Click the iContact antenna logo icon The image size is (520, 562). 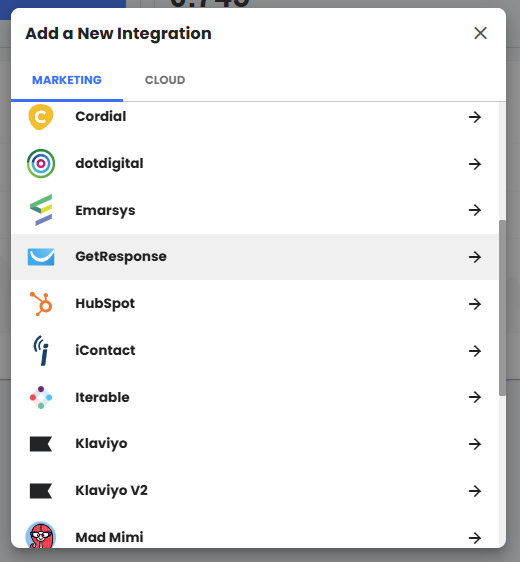[x=41, y=351]
